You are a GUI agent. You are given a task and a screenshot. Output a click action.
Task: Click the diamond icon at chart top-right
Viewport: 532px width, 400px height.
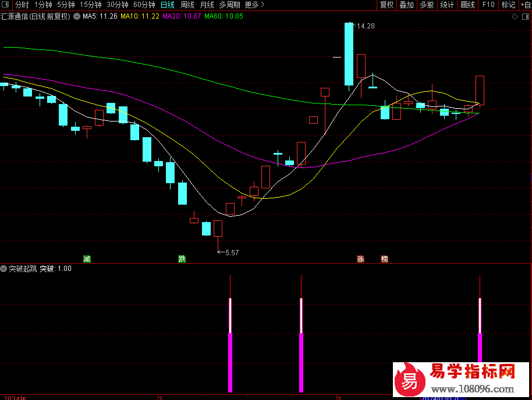[x=515, y=17]
